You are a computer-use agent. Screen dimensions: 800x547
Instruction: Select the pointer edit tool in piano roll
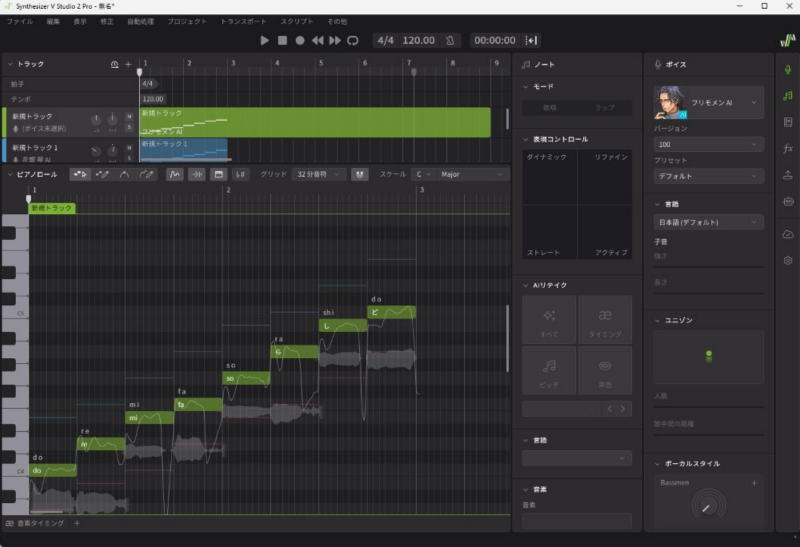[x=80, y=174]
